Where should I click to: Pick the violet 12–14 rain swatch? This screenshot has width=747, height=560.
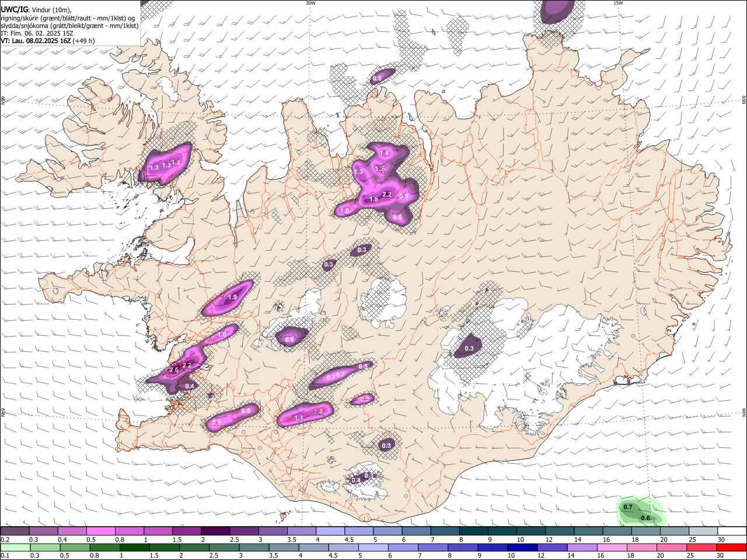pyautogui.click(x=551, y=547)
